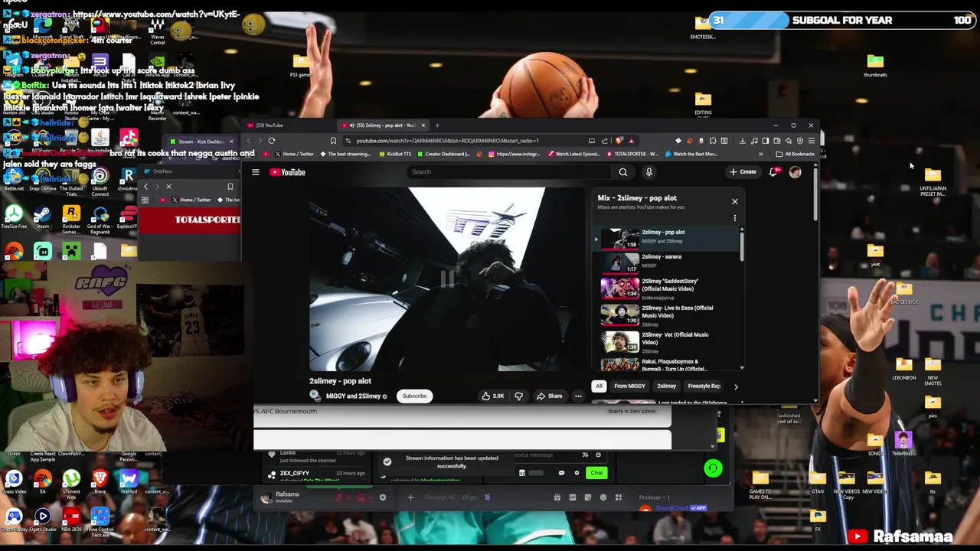Open the YouTube Create menu

743,172
